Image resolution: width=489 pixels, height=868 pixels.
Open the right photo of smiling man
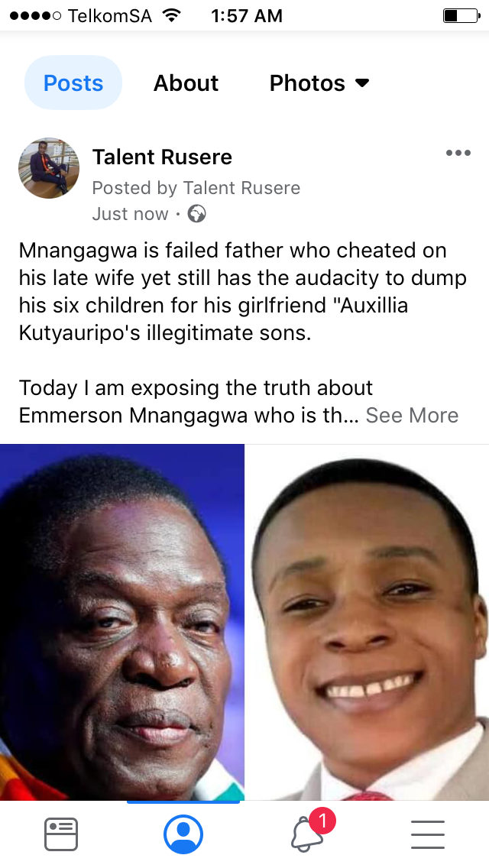tap(368, 622)
